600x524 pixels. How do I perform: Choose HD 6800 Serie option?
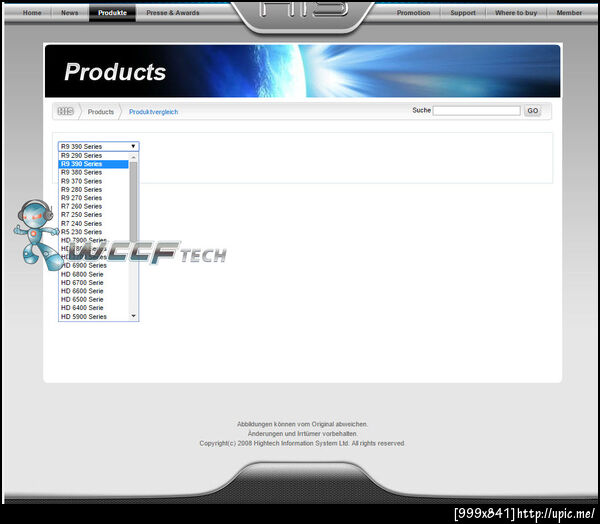[94, 274]
